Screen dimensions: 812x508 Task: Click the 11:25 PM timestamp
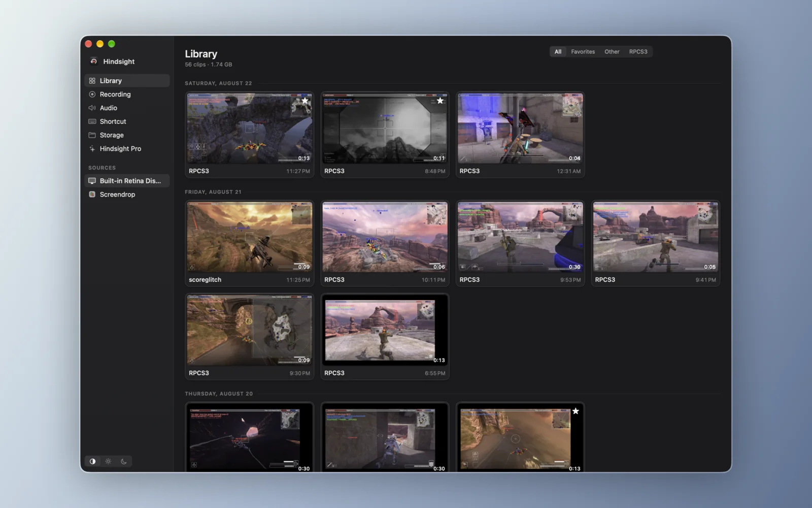click(x=298, y=280)
